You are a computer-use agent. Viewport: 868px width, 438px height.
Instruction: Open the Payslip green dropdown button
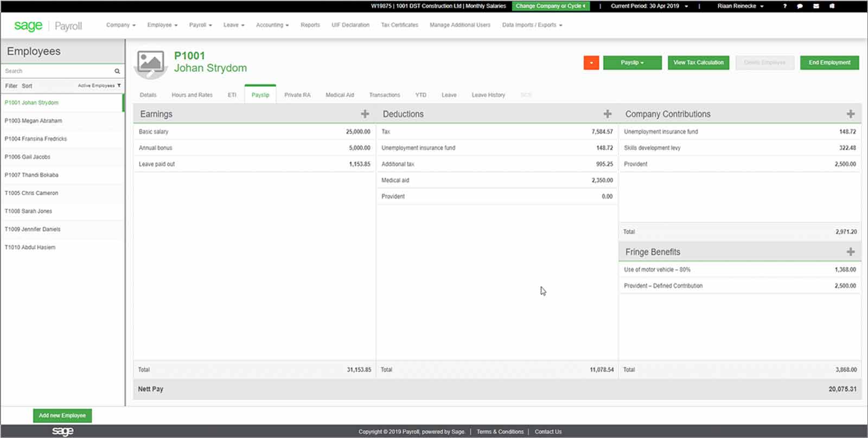pyautogui.click(x=633, y=63)
